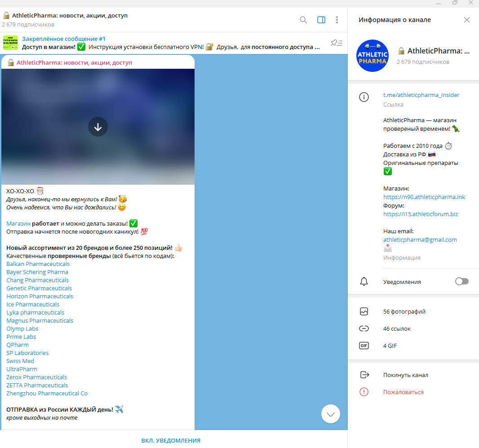Click Покинуть канал to leave channel
The width and height of the screenshot is (479, 448).
[405, 375]
